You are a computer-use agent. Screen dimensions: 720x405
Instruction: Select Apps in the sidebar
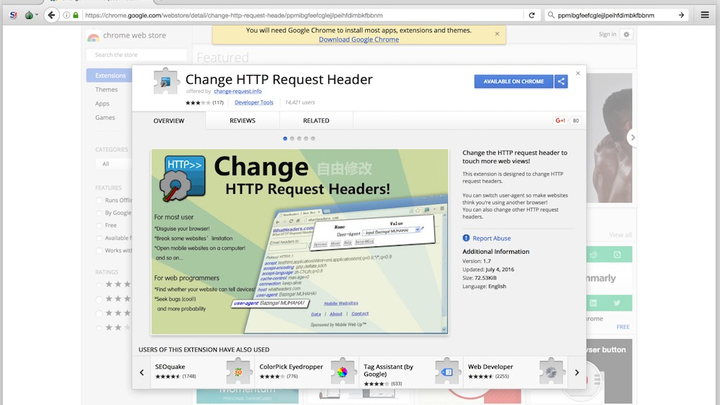pyautogui.click(x=102, y=104)
